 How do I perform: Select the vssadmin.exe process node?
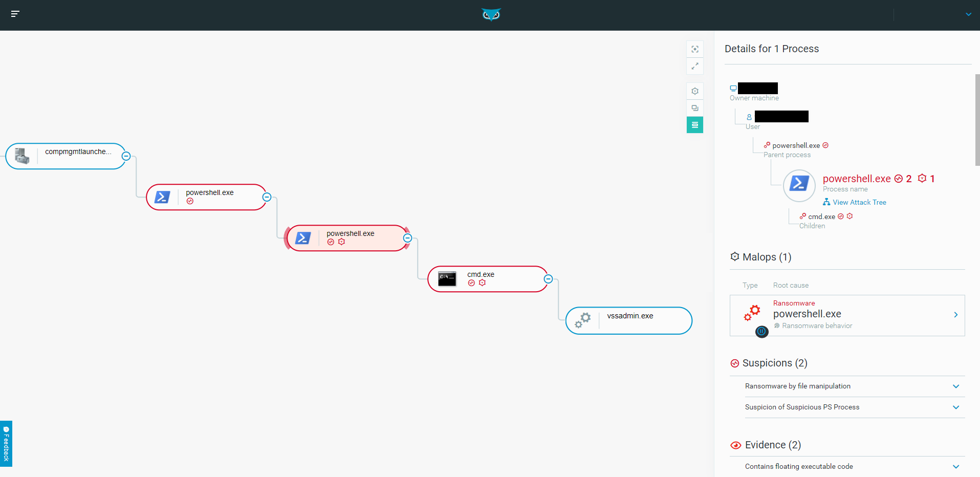[628, 320]
